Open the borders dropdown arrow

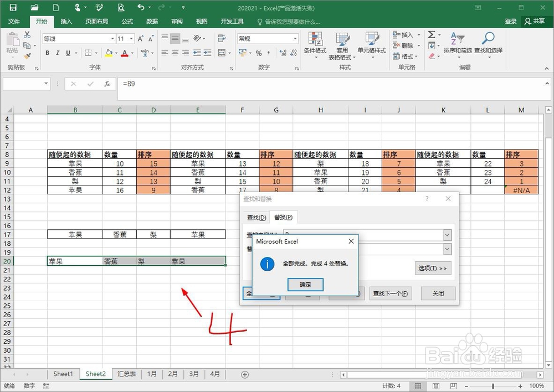[96, 53]
